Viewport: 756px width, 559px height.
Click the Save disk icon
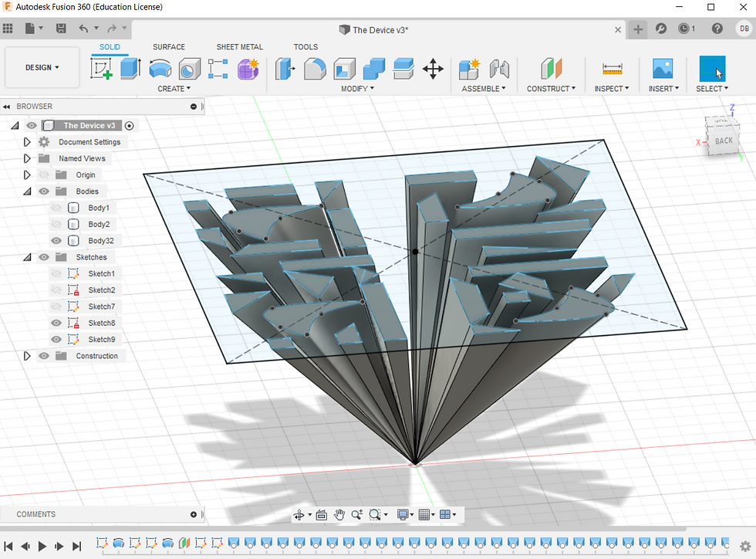tap(61, 29)
